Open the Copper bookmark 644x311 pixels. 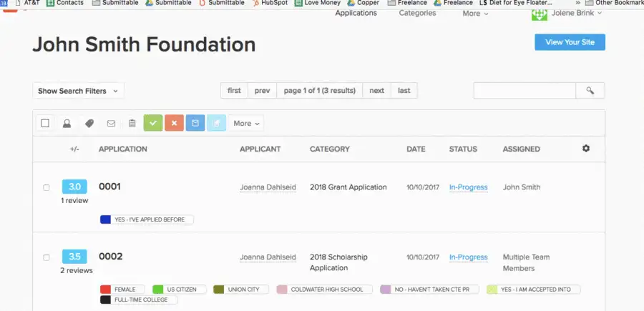click(363, 3)
